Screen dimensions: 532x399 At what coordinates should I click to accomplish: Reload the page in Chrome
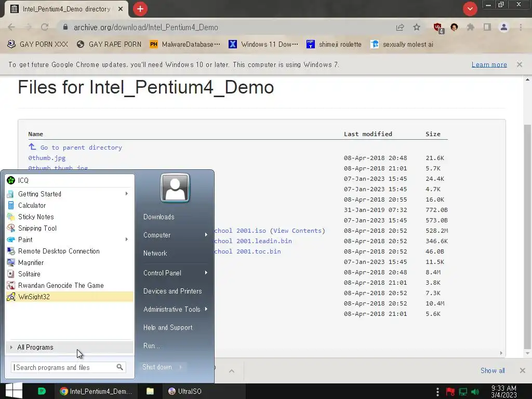45,27
